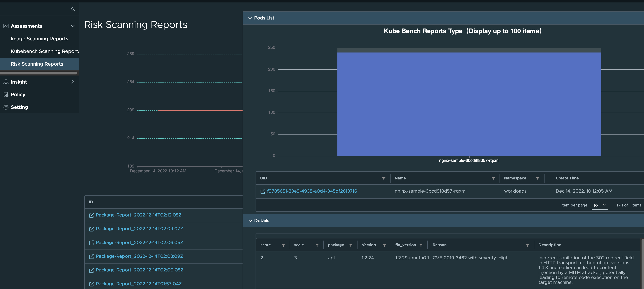Image resolution: width=644 pixels, height=289 pixels.
Task: Collapse the Pods List section
Action: [x=250, y=18]
